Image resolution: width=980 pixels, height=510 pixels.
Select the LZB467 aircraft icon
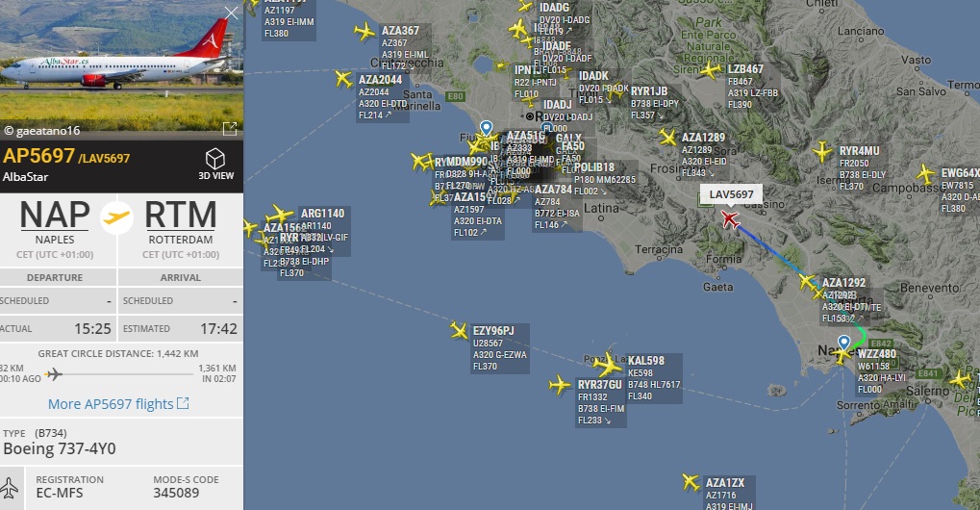click(711, 70)
